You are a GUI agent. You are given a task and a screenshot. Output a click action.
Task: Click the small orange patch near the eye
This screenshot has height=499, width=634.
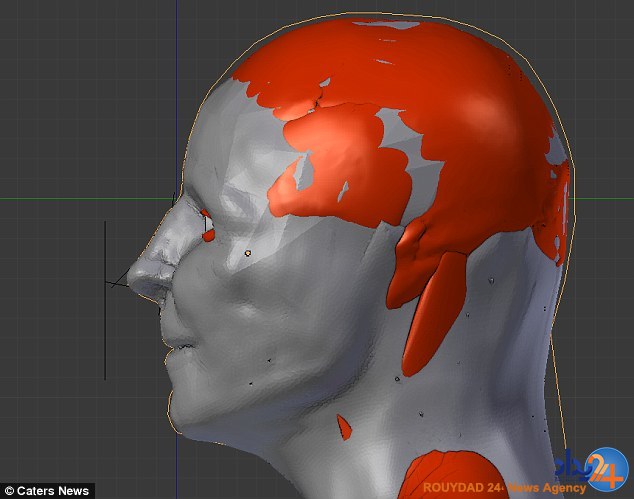click(x=207, y=225)
